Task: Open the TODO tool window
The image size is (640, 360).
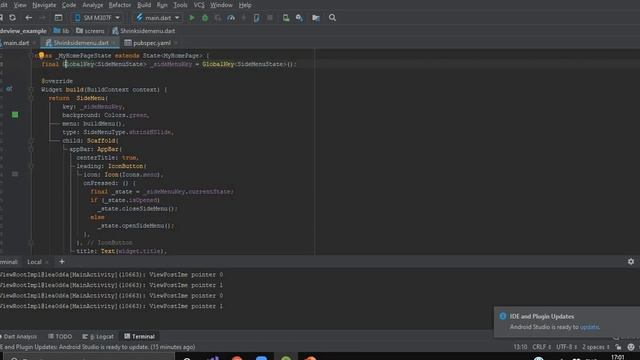Action: [60, 336]
